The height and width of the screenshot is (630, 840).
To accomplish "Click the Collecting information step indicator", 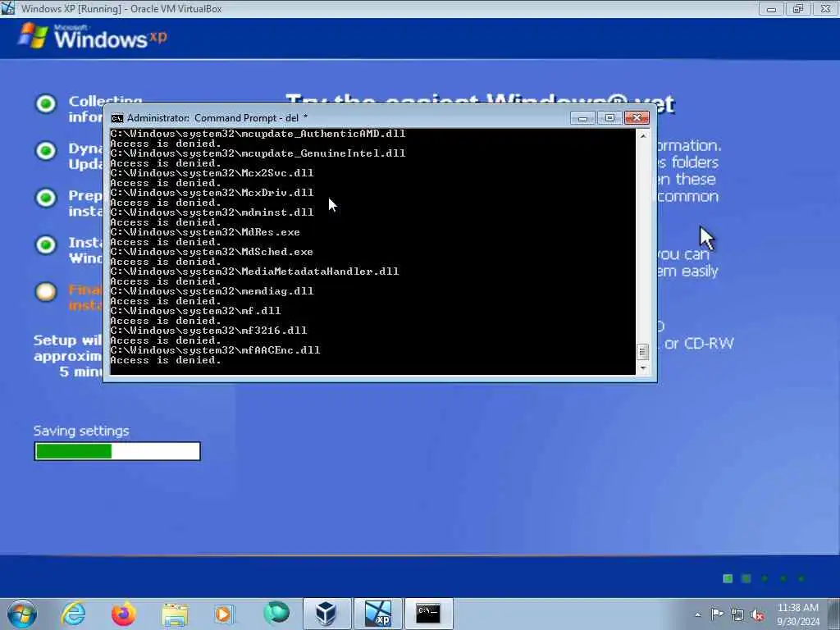I will click(x=46, y=104).
